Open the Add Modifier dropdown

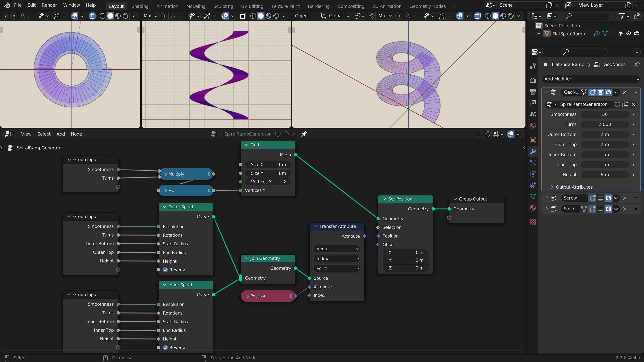591,79
